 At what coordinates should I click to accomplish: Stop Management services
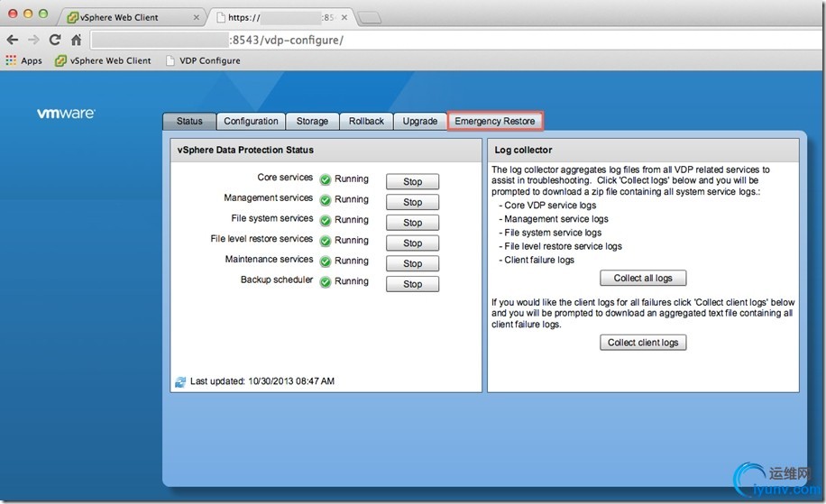(412, 202)
